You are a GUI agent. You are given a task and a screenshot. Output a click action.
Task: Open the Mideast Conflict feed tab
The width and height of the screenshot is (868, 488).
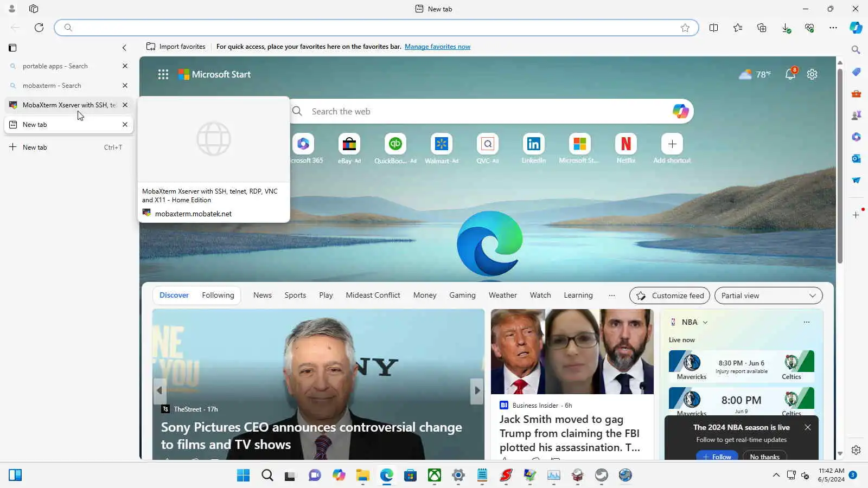pyautogui.click(x=373, y=296)
